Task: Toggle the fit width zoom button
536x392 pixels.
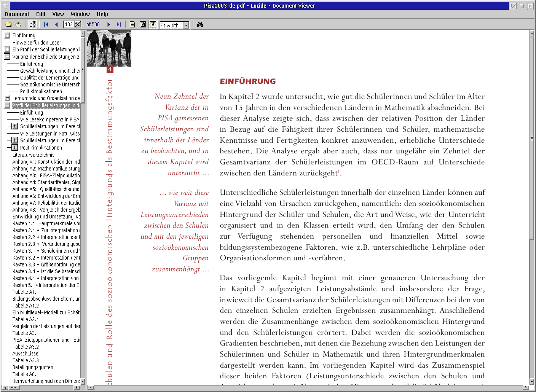Action: tap(153, 24)
